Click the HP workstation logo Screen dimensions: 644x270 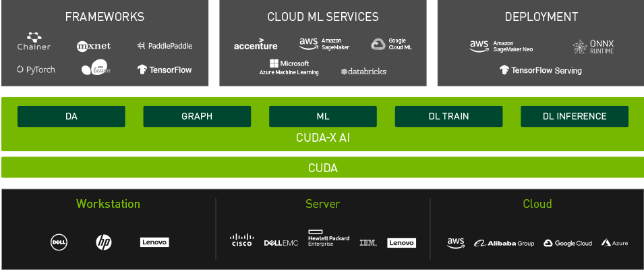tap(103, 242)
